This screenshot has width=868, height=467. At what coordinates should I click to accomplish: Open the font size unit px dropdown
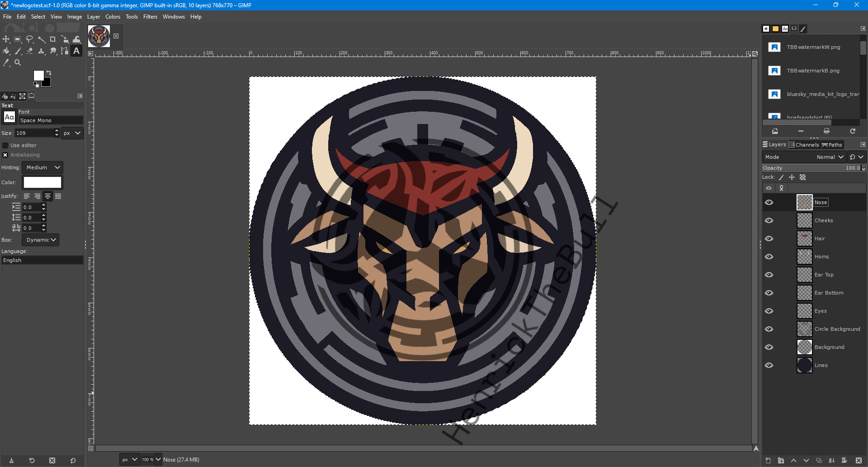pyautogui.click(x=72, y=133)
